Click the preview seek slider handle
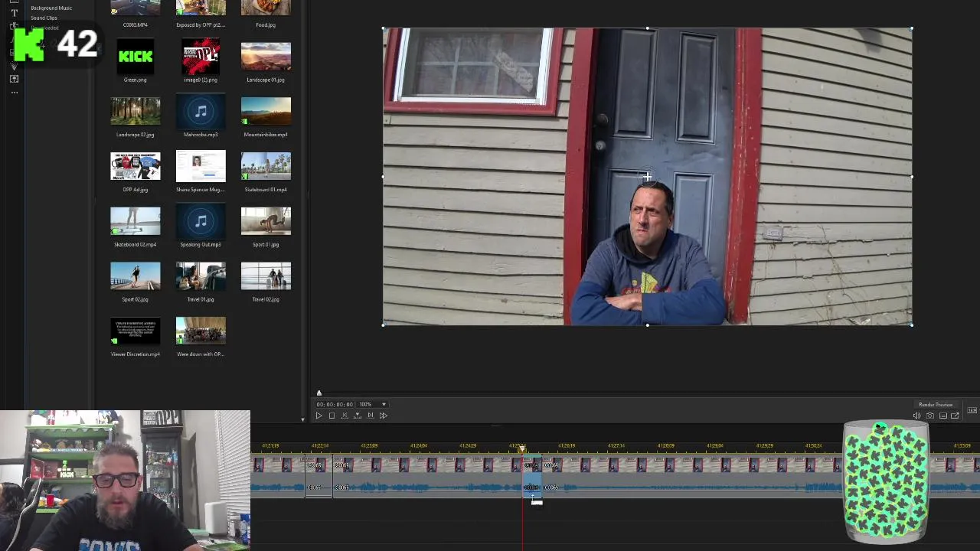This screenshot has height=551, width=980. click(319, 393)
